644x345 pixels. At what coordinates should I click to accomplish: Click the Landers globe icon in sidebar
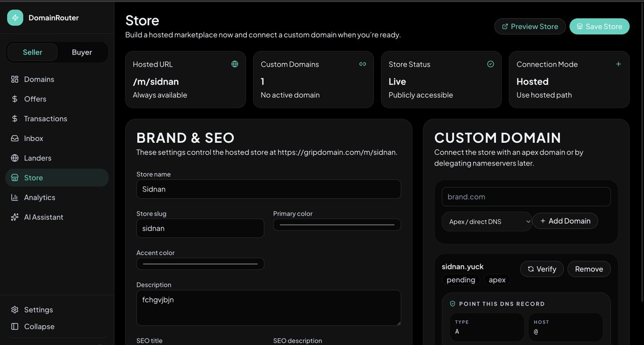point(14,158)
